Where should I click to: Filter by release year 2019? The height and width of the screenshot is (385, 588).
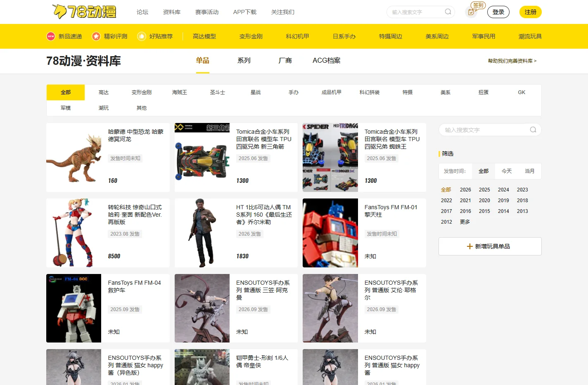(x=503, y=201)
